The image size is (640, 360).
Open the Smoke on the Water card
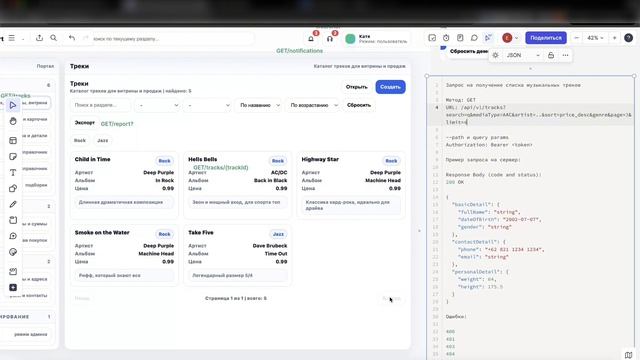(124, 255)
